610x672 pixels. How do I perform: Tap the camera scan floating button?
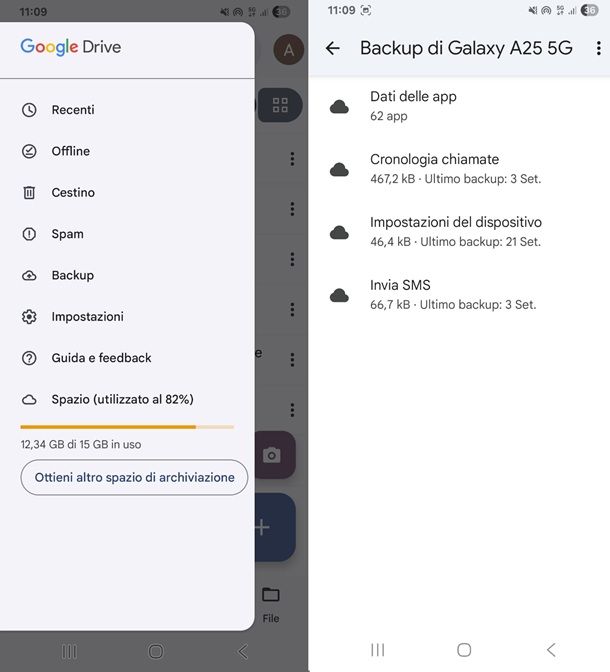tap(272, 455)
